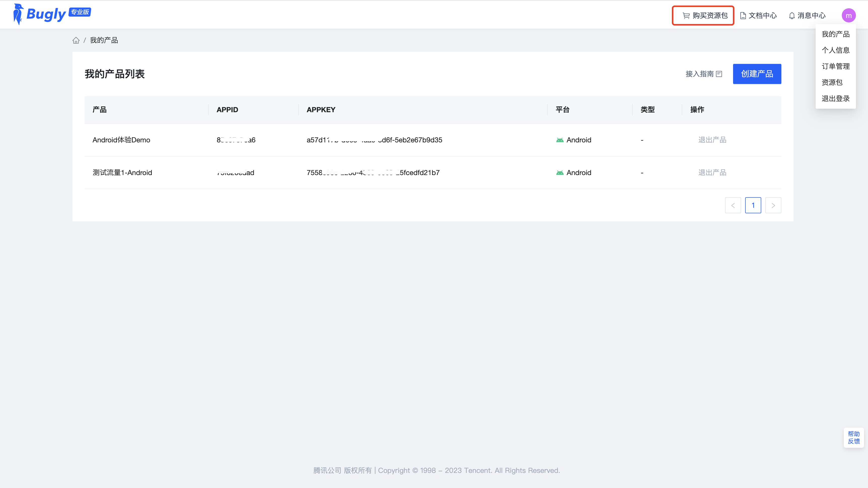Click the Tencent copyright footer text
868x488 pixels.
(436, 470)
